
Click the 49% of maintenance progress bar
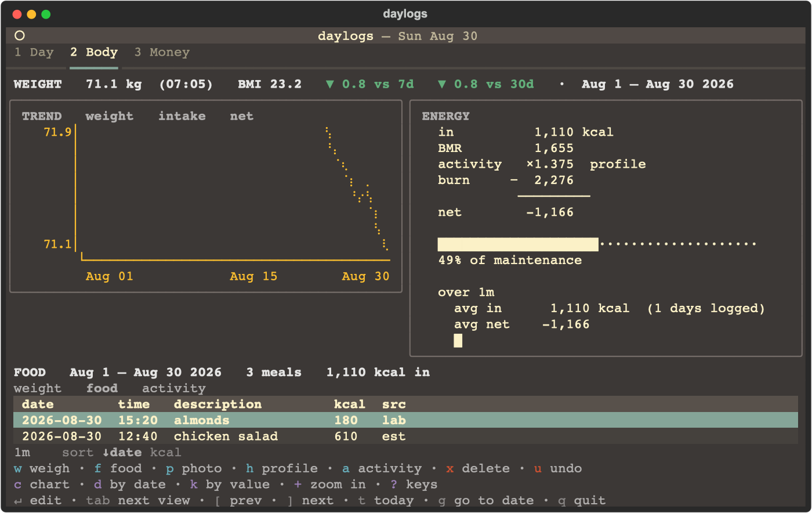tap(597, 244)
